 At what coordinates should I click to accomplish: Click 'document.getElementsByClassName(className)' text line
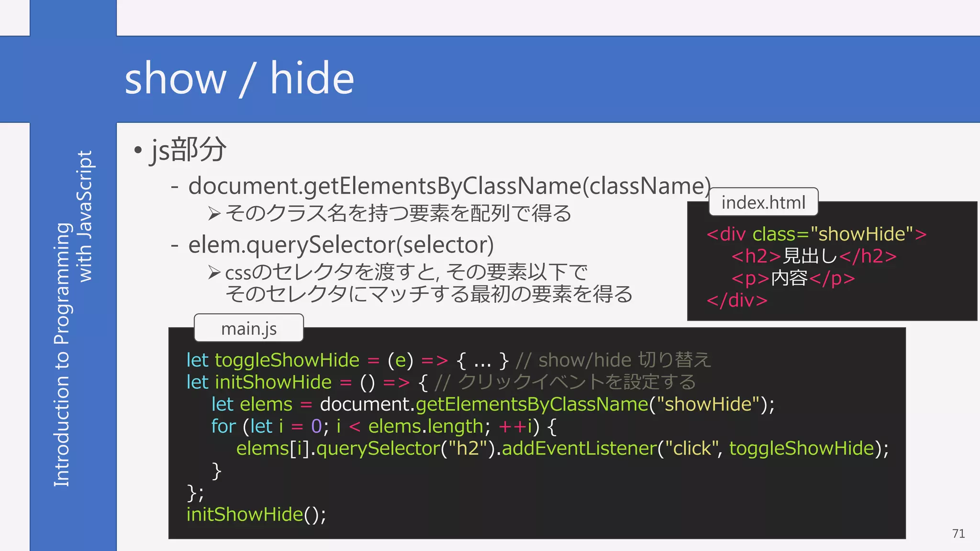(x=449, y=186)
